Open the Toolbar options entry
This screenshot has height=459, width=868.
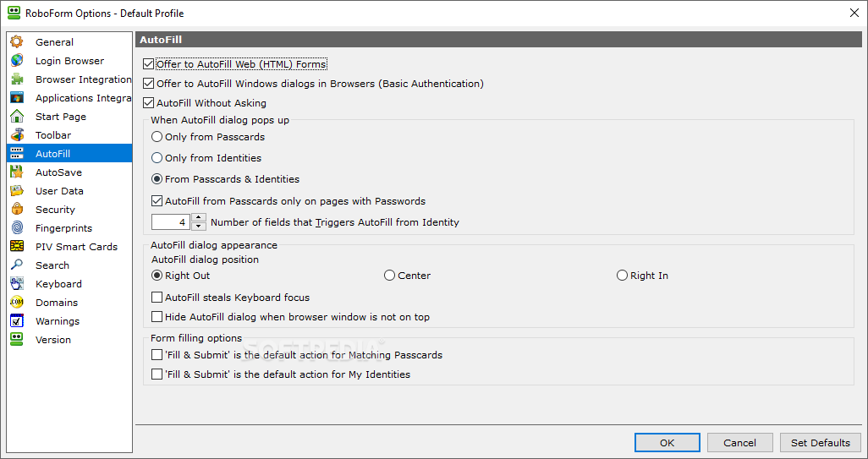(69, 135)
